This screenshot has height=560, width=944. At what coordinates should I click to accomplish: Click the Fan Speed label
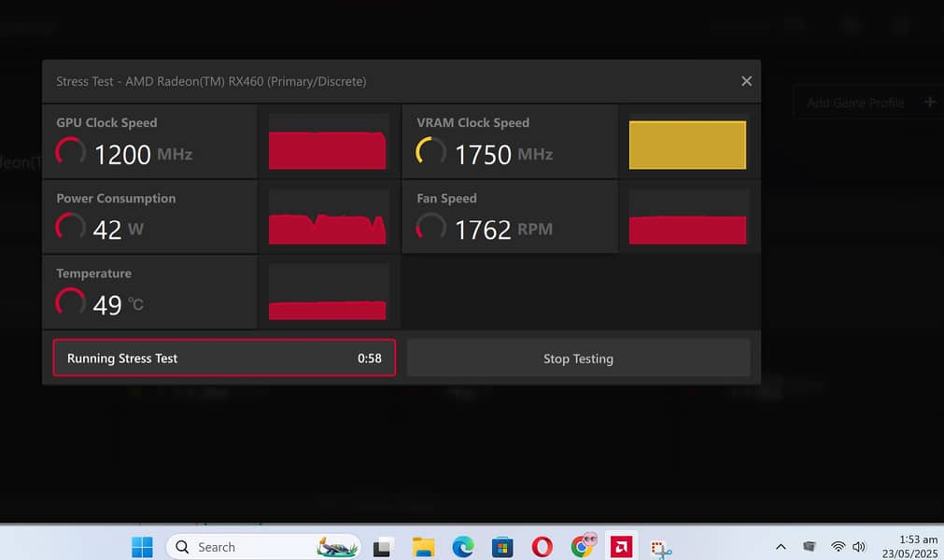click(x=446, y=199)
